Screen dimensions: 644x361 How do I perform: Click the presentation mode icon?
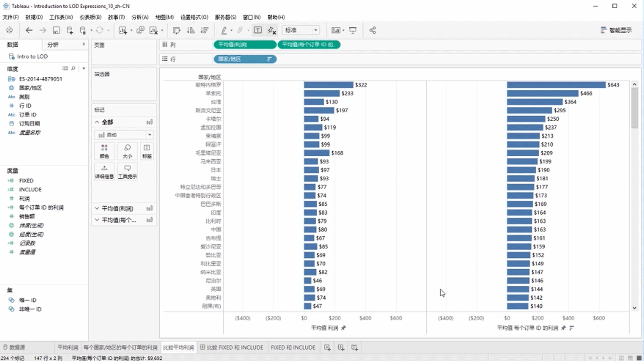(x=353, y=31)
